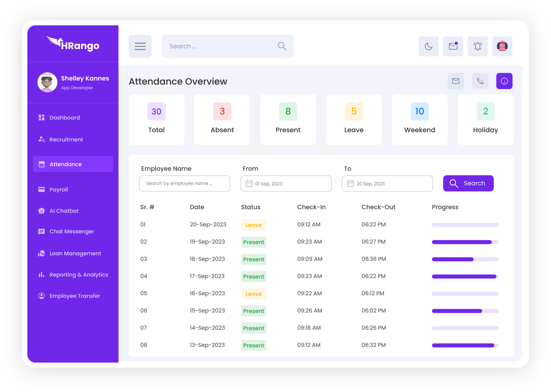Open language selector US flag
This screenshot has width=551, height=392.
(x=502, y=46)
